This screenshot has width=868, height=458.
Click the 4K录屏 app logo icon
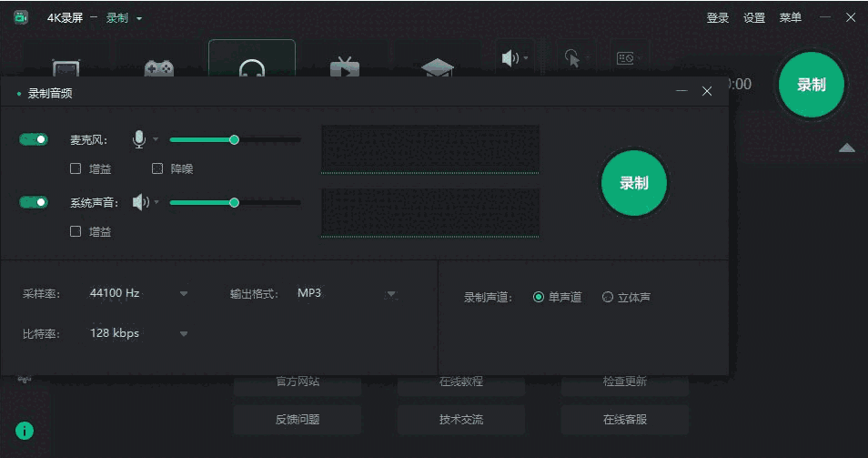pos(21,17)
